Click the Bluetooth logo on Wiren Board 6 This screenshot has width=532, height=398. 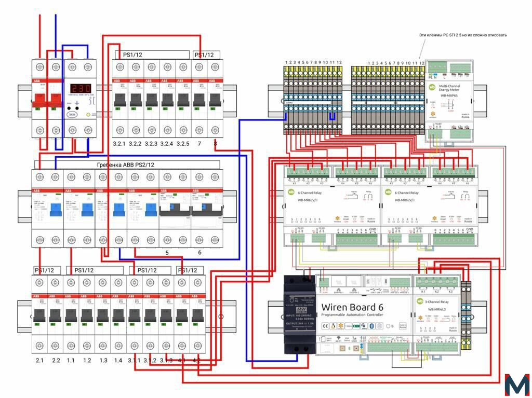tap(371, 326)
